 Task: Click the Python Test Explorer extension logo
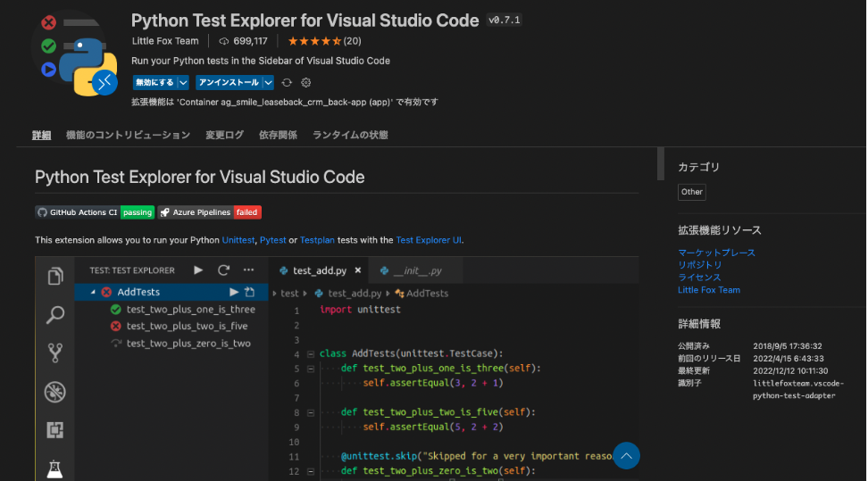point(75,54)
